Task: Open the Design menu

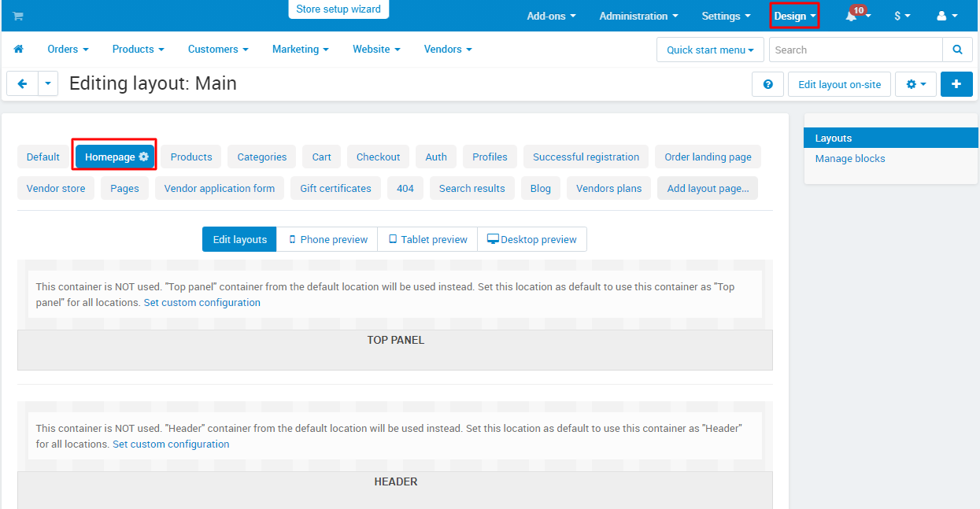Action: (x=794, y=16)
